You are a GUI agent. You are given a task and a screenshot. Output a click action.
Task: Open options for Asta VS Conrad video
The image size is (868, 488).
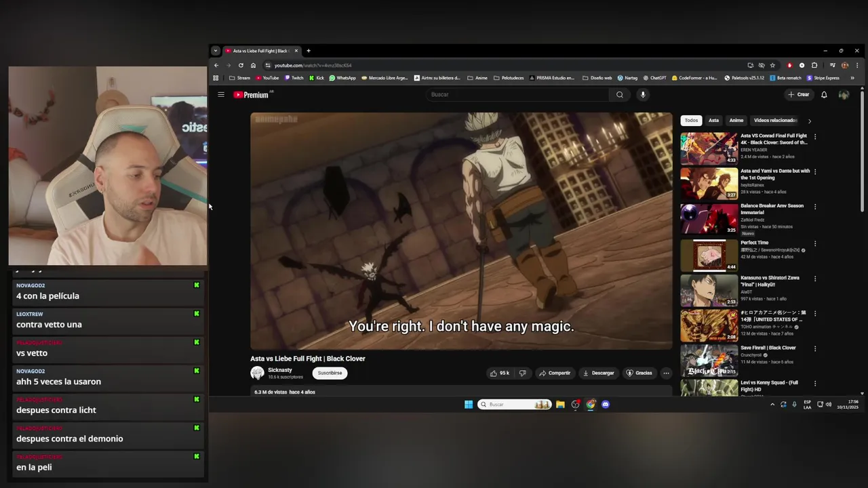(815, 136)
